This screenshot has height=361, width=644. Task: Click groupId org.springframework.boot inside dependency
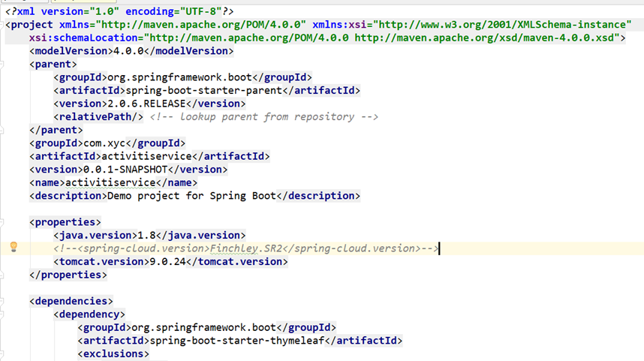pos(207,327)
